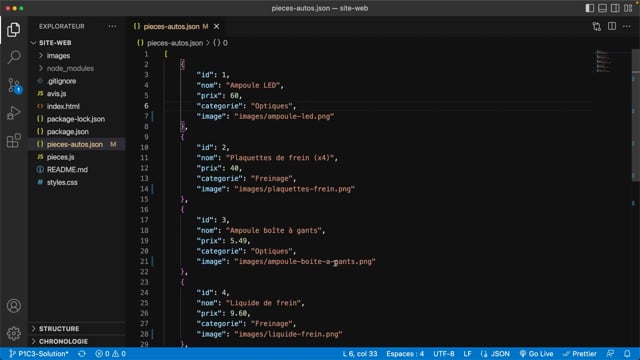
Task: Open the Source Control view
Action: click(x=13, y=85)
